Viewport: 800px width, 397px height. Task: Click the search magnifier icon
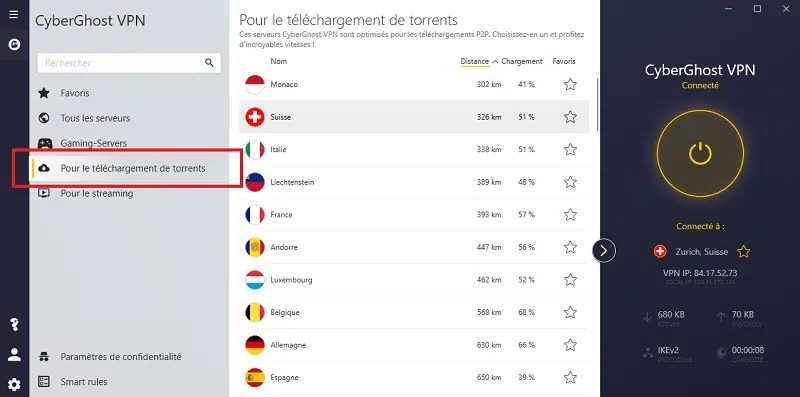[x=209, y=63]
